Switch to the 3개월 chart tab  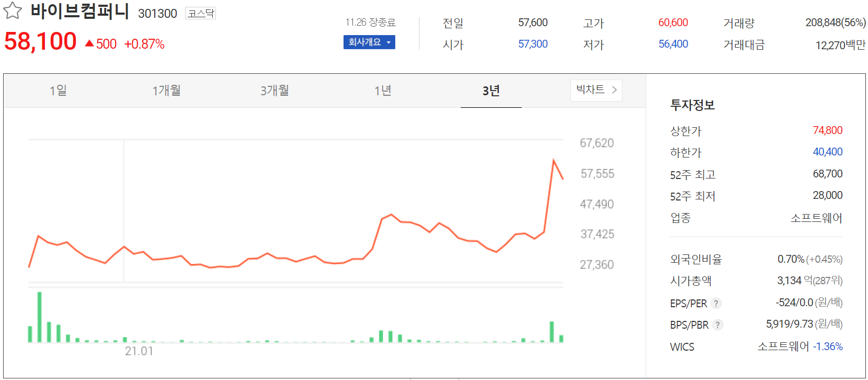(275, 91)
